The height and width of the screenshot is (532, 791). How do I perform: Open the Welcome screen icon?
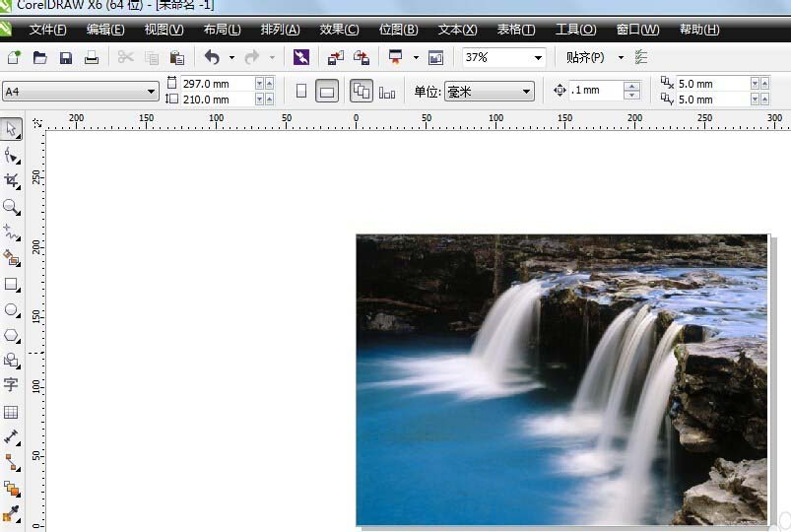(x=435, y=57)
